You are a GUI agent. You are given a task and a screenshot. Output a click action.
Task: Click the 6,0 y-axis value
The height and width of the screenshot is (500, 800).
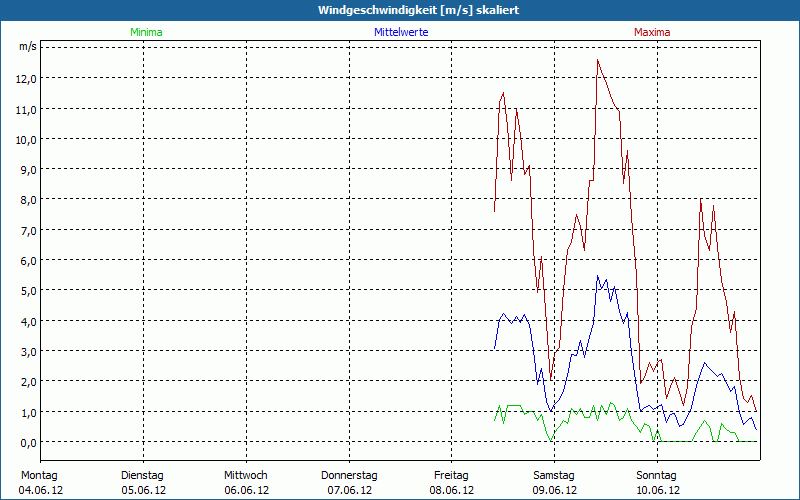[x=29, y=260]
